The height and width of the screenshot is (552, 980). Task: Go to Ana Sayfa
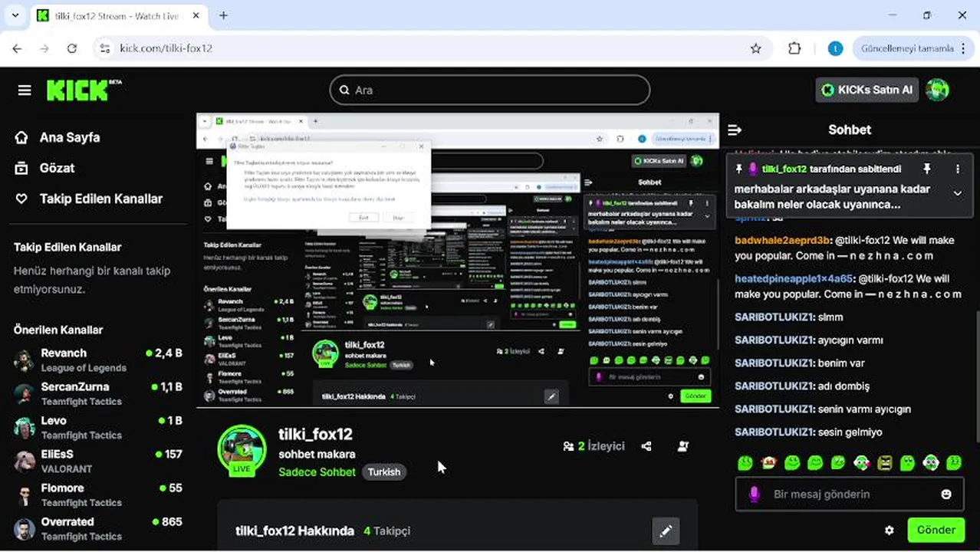[x=70, y=137]
